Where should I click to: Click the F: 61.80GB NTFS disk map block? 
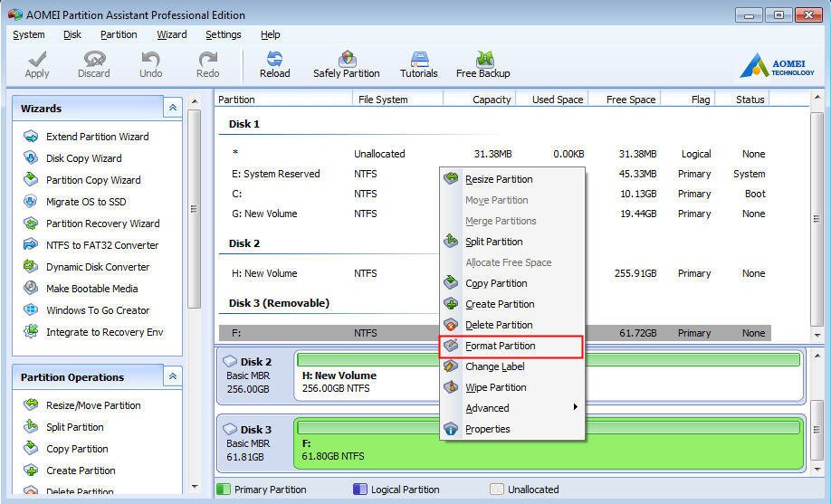tap(549, 443)
